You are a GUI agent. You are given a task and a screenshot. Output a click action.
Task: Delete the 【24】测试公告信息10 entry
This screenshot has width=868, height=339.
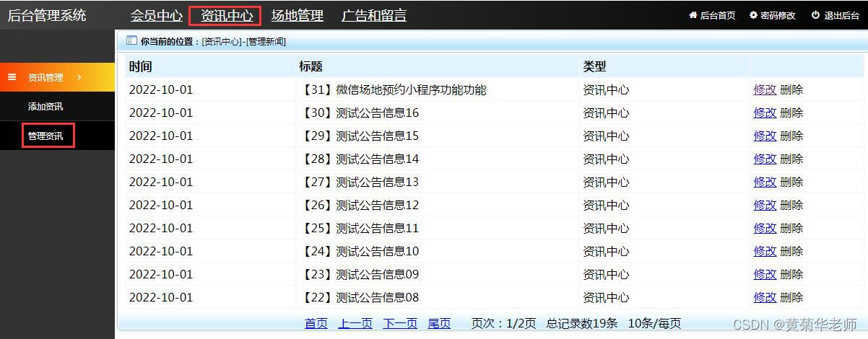point(791,251)
